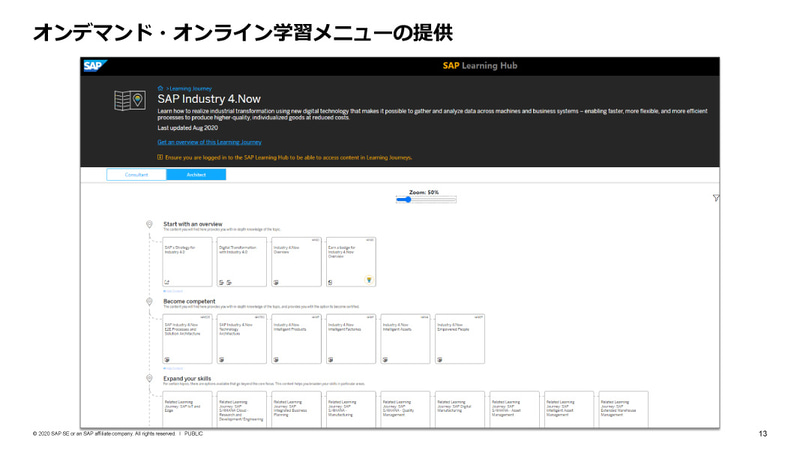The height and width of the screenshot is (450, 800).
Task: Click the course icon on Technology Architecture card
Action: click(x=221, y=360)
